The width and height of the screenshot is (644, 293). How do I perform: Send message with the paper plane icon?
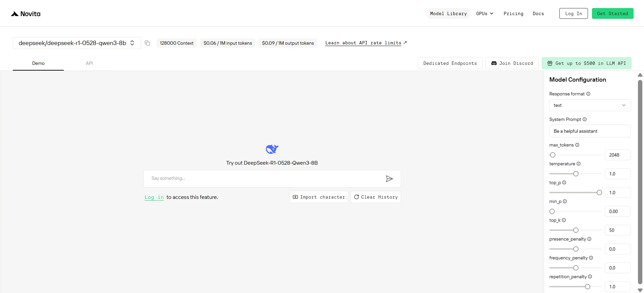pos(389,179)
